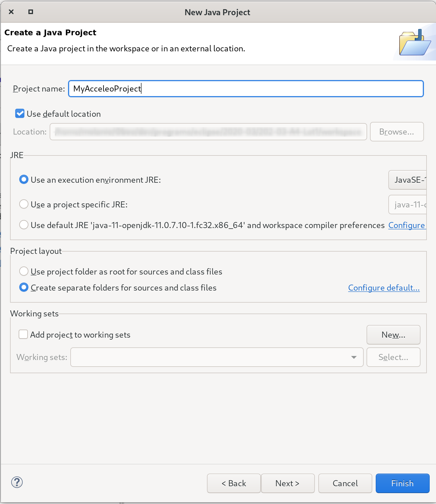Create a new working set with New button
Screen dimensions: 436x504
coord(393,335)
